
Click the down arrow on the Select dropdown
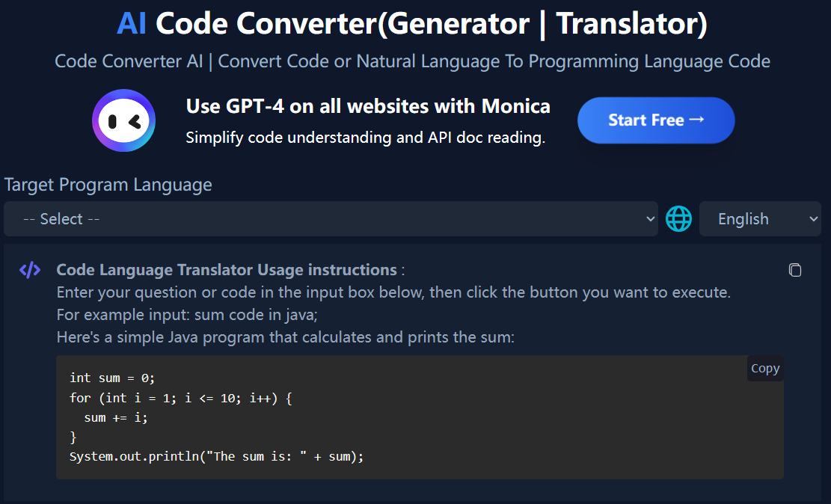(650, 218)
